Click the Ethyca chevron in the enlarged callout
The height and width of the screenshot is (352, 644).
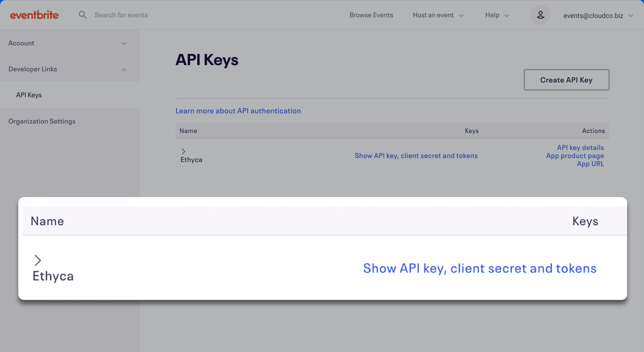(x=38, y=260)
